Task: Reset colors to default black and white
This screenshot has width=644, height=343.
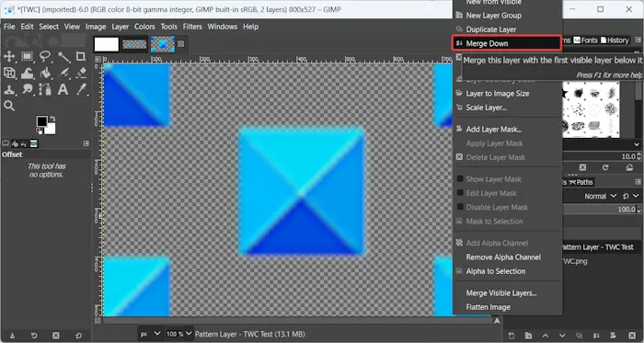Action: tap(39, 131)
